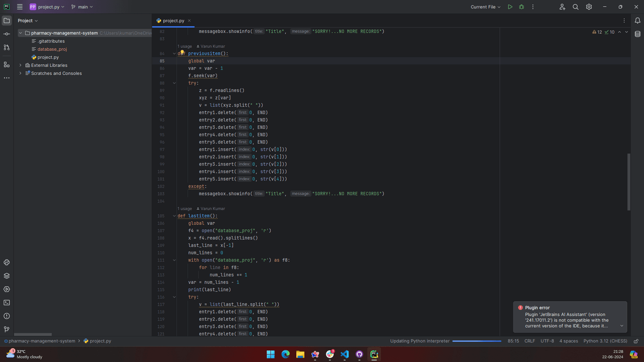Run the current file with the green play button
This screenshot has width=644, height=362.
pyautogui.click(x=510, y=7)
